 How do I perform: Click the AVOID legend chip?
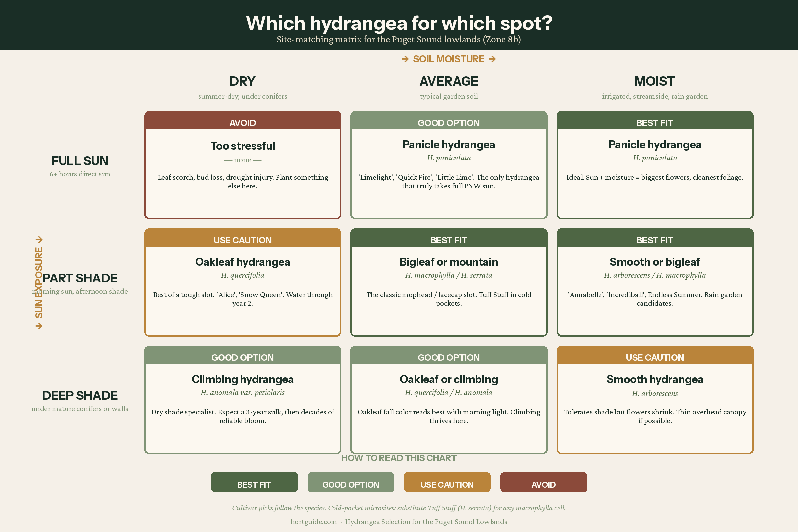[543, 482]
